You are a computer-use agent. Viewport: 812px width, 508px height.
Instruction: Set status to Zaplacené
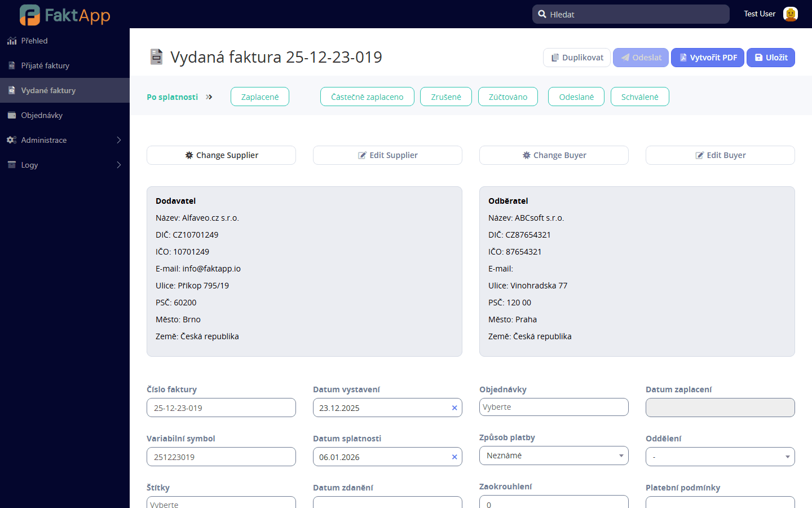[x=260, y=97]
